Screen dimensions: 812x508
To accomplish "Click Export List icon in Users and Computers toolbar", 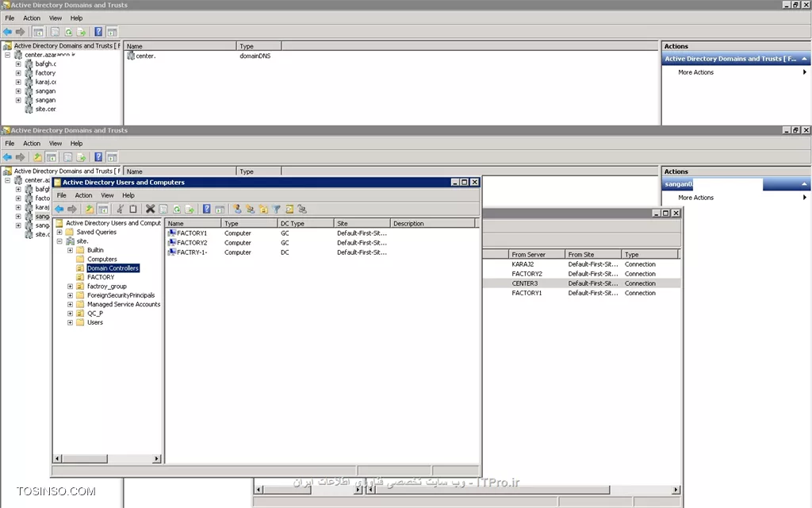I will coord(190,210).
